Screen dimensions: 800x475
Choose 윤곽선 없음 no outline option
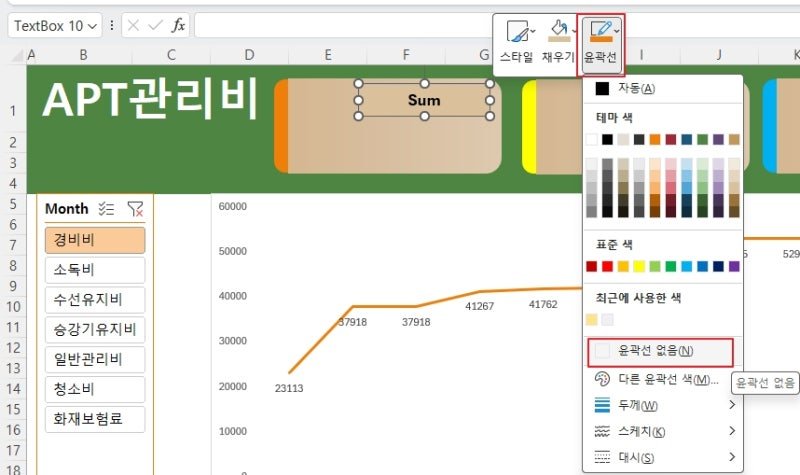click(x=660, y=352)
